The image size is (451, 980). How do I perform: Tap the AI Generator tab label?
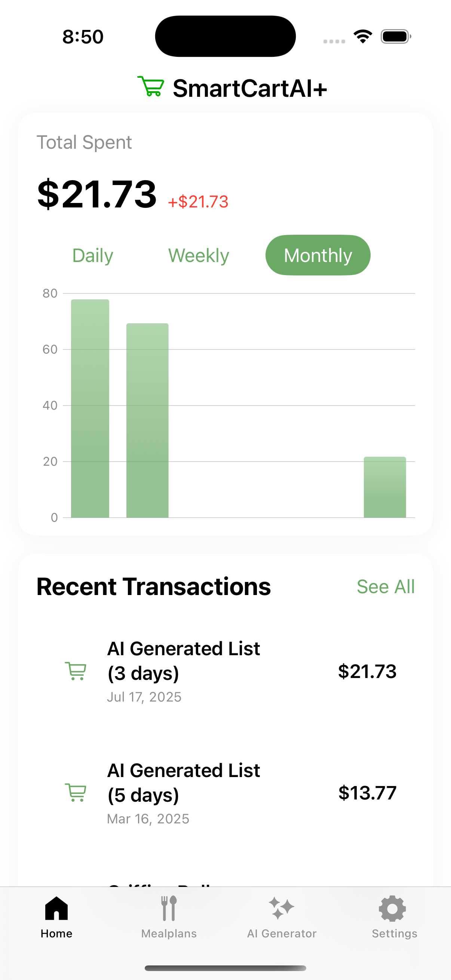click(x=282, y=934)
